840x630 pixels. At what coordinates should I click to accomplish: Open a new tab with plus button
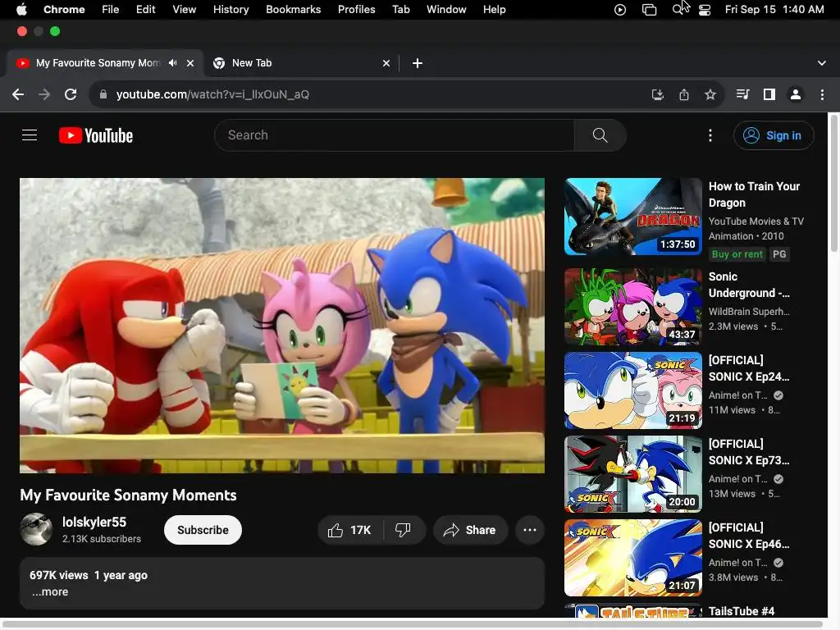418,63
